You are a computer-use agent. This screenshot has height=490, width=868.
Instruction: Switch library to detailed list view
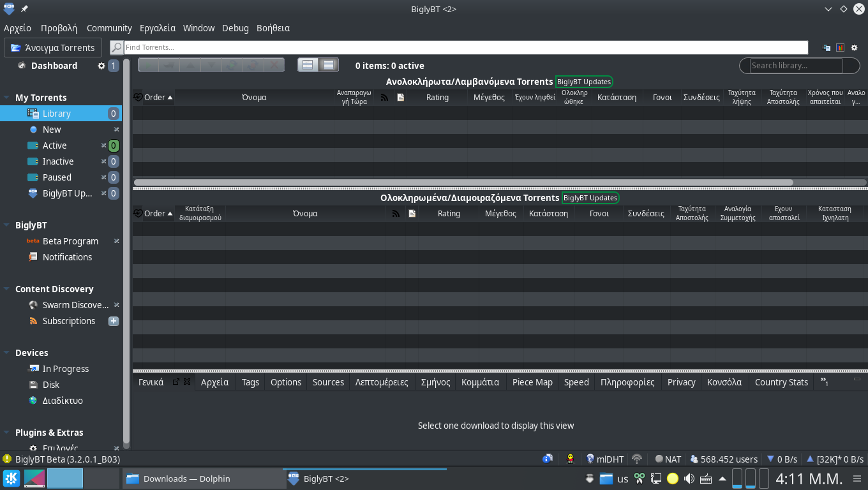(x=328, y=64)
